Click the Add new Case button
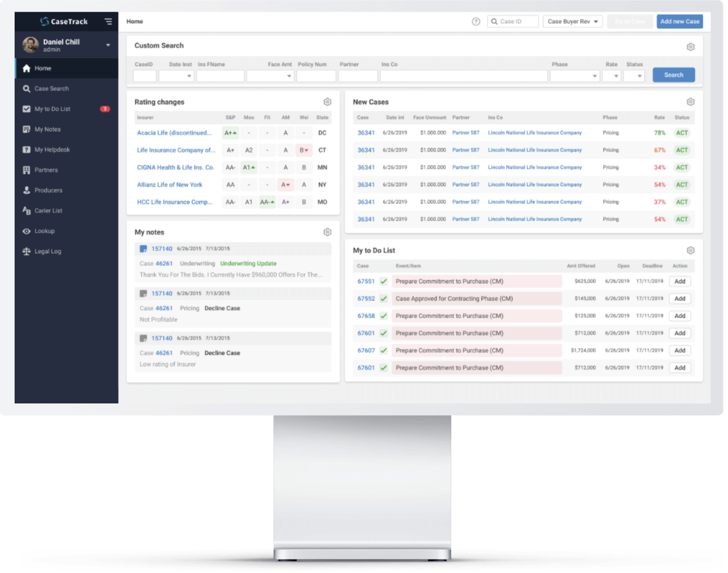 [x=680, y=21]
